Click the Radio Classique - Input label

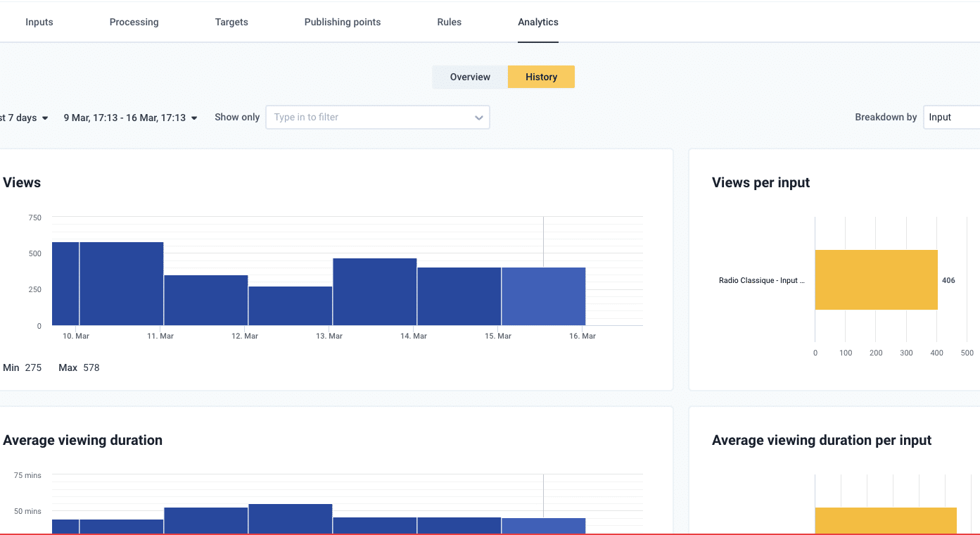(761, 280)
